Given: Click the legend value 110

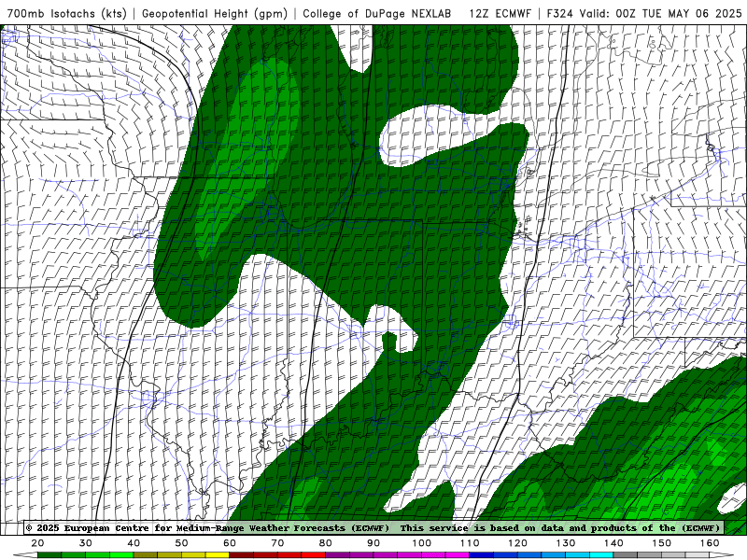Looking at the screenshot, I should 470,543.
